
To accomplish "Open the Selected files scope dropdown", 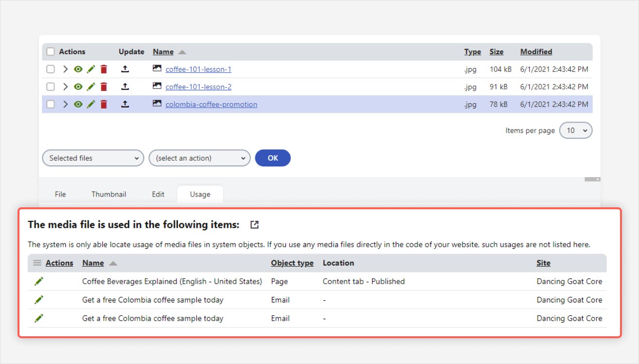I will (x=93, y=158).
